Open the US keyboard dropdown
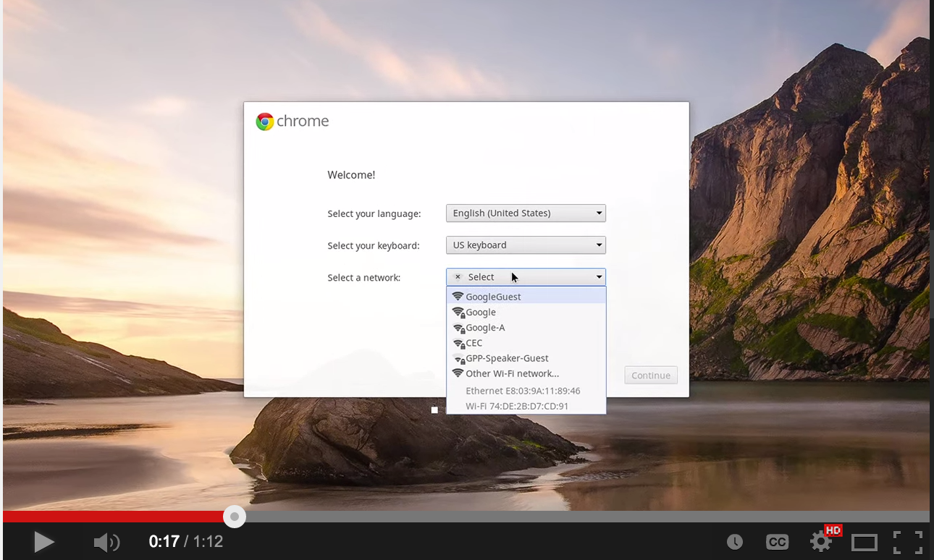 526,245
